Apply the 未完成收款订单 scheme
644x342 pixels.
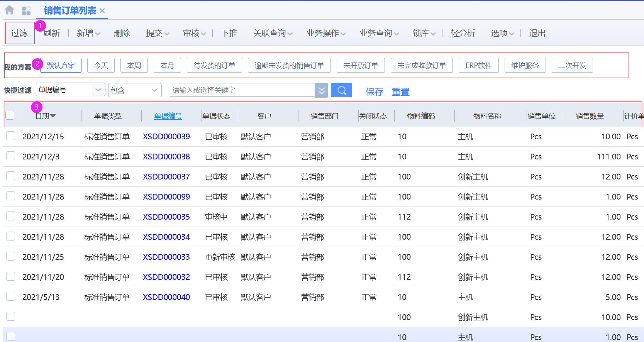422,65
